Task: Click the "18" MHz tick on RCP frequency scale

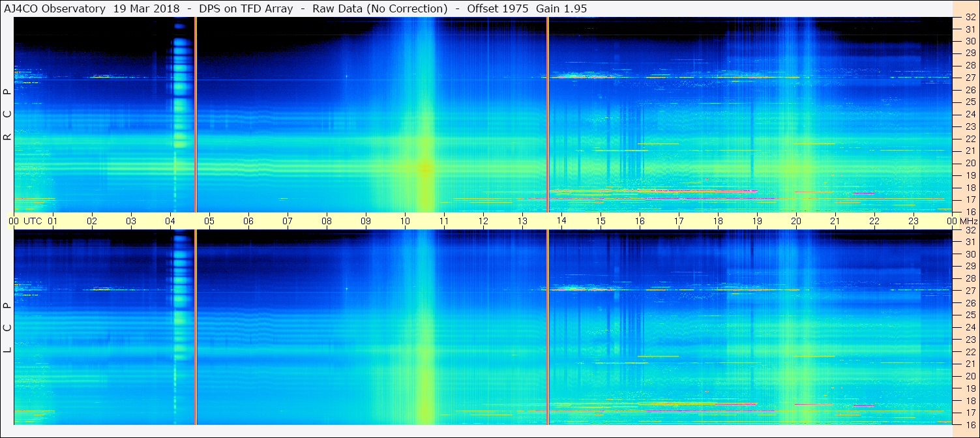Action: 970,187
